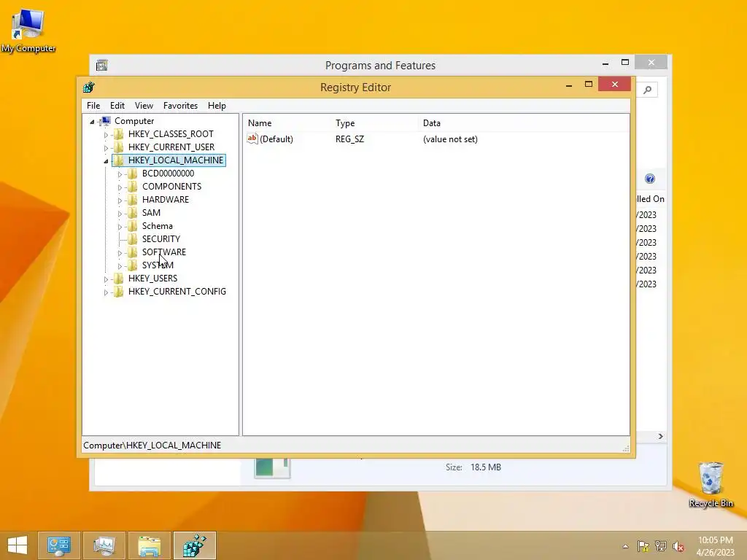Open the File menu in Registry Editor
The width and height of the screenshot is (747, 560).
(93, 106)
